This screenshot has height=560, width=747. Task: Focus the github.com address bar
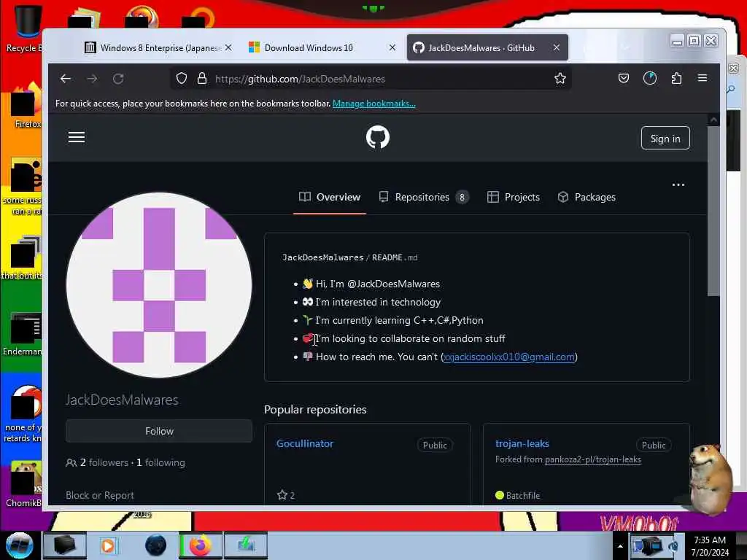(x=371, y=79)
